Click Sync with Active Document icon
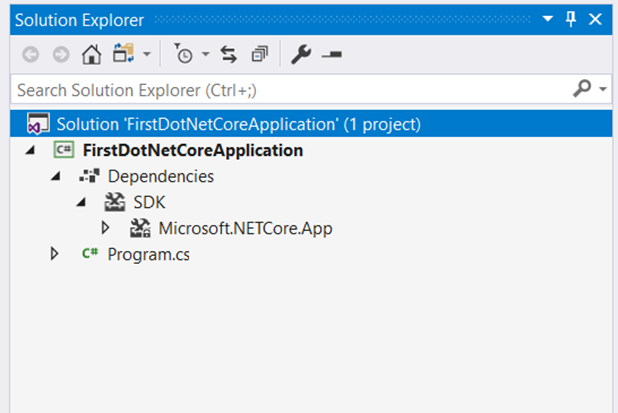This screenshot has width=618, height=413. [x=229, y=54]
